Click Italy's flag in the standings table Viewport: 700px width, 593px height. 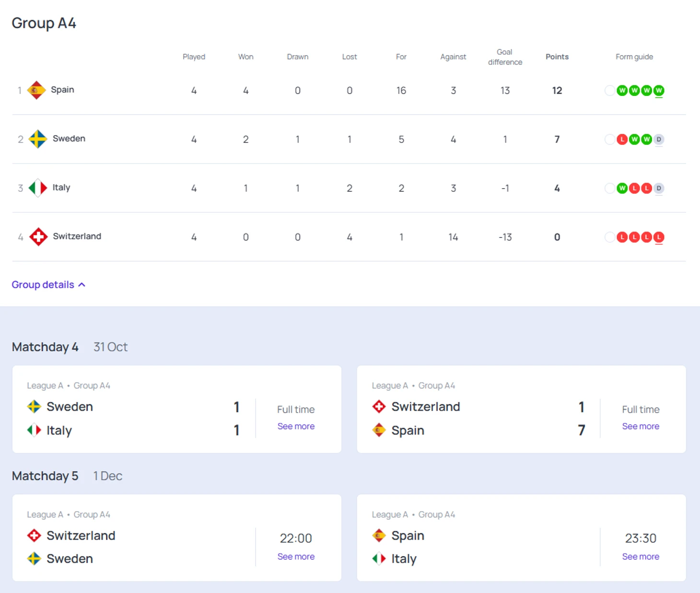point(37,188)
